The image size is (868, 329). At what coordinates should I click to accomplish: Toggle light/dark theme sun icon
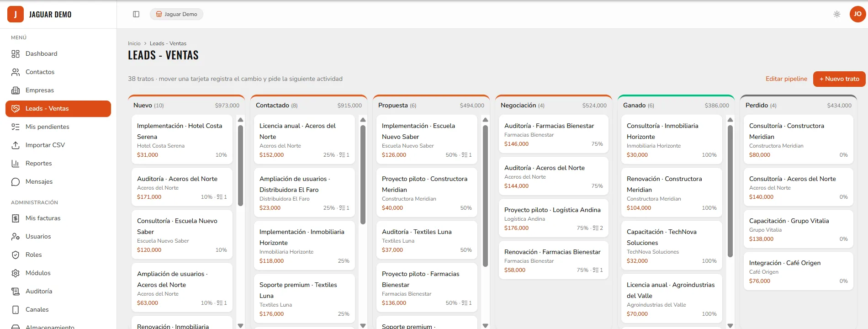coord(837,14)
